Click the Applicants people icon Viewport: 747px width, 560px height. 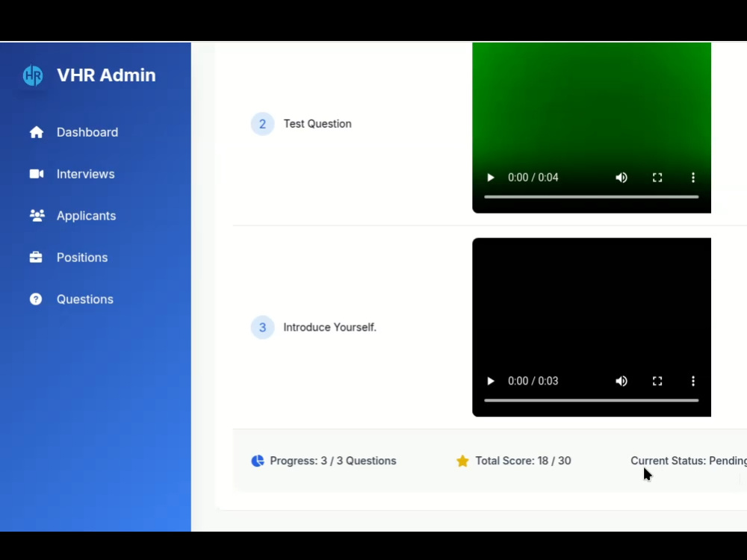[x=37, y=216]
